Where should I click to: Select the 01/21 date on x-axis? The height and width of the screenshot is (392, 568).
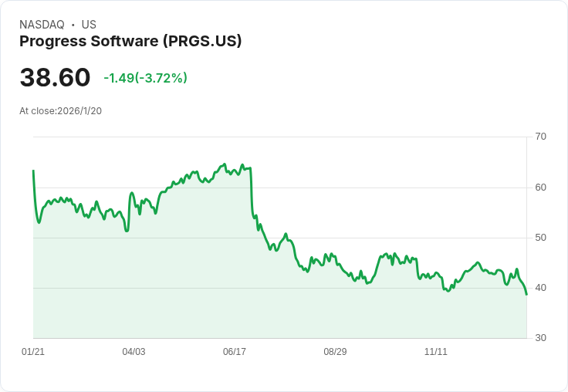click(x=33, y=352)
